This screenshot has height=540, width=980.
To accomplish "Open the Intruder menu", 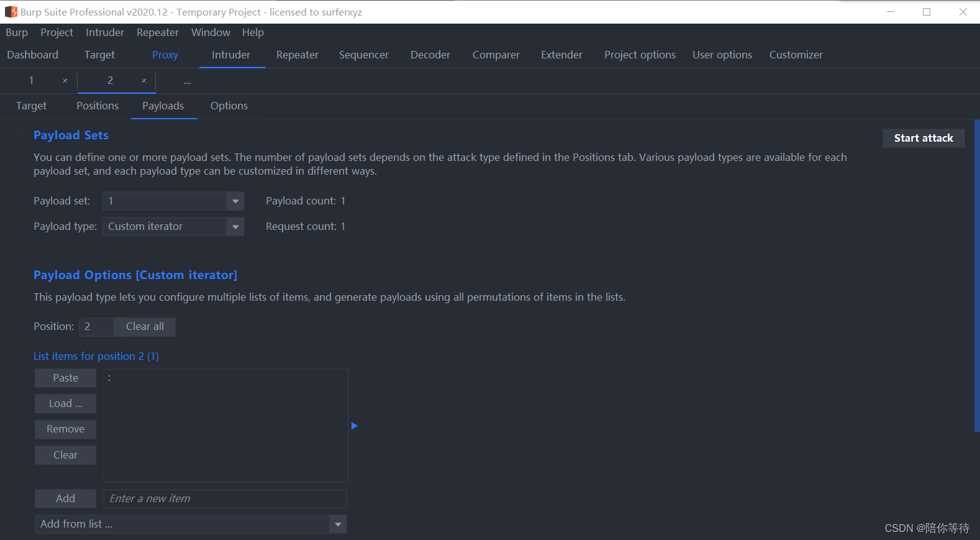I will (x=105, y=32).
